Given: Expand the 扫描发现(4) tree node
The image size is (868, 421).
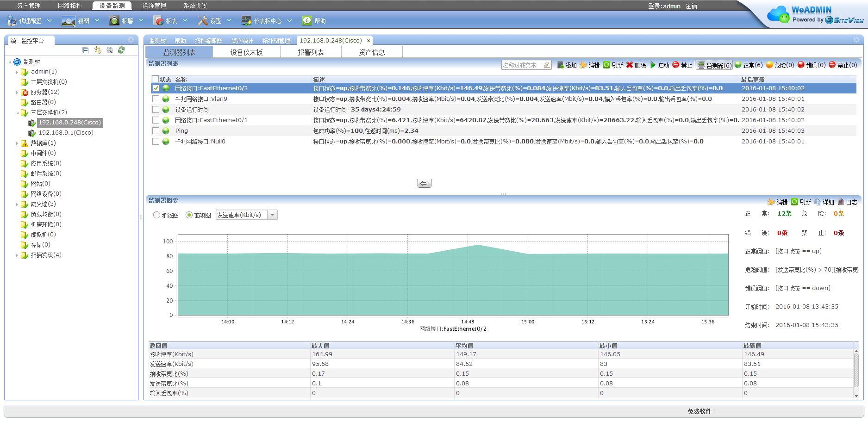Looking at the screenshot, I should (x=17, y=255).
